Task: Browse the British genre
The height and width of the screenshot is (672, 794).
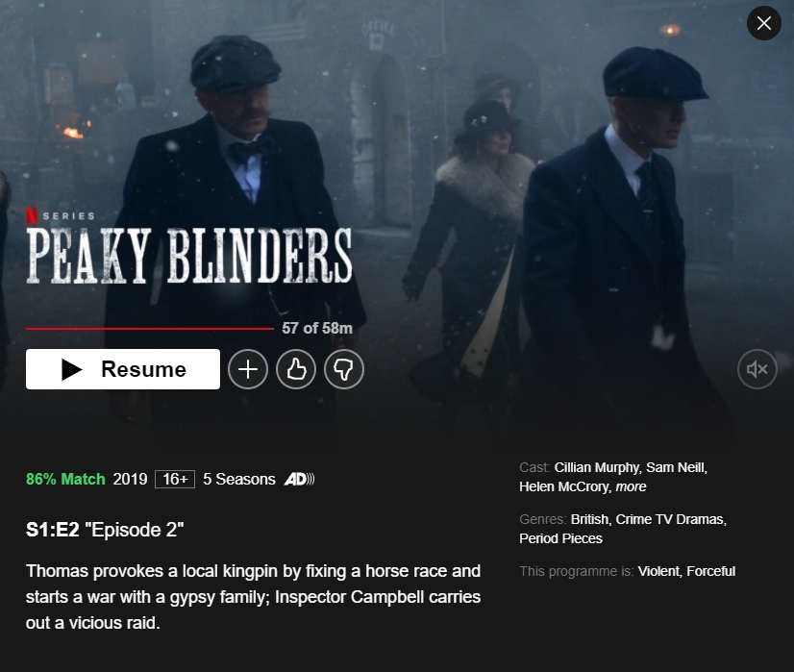Action: 591,519
